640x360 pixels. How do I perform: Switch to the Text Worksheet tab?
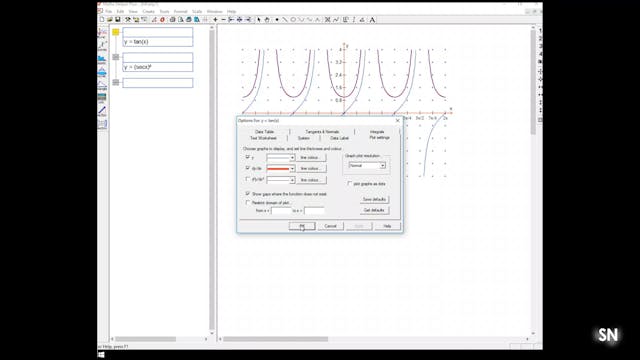(263, 138)
